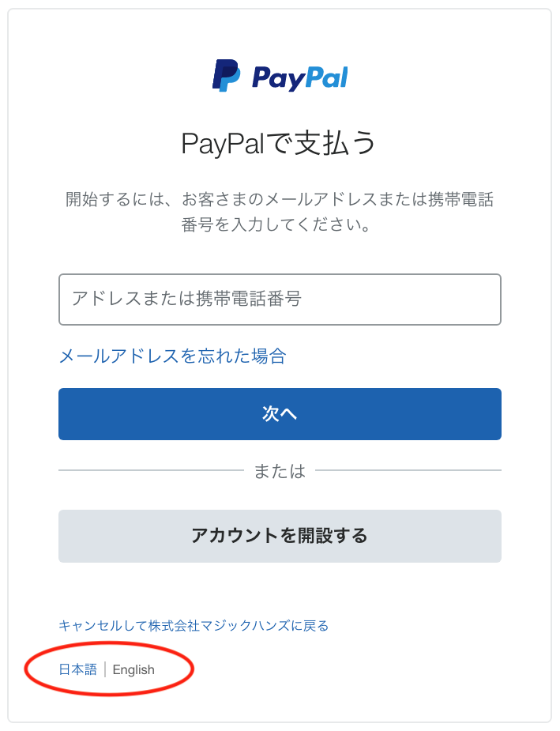Choose the gray create account button
Screen dimensions: 560x731
point(280,536)
